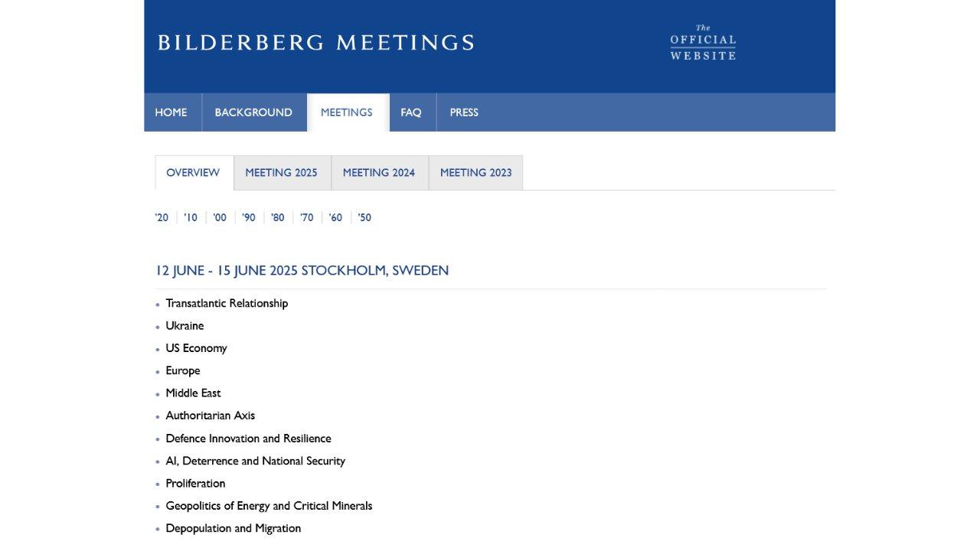Switch to the Overview tab

(194, 173)
